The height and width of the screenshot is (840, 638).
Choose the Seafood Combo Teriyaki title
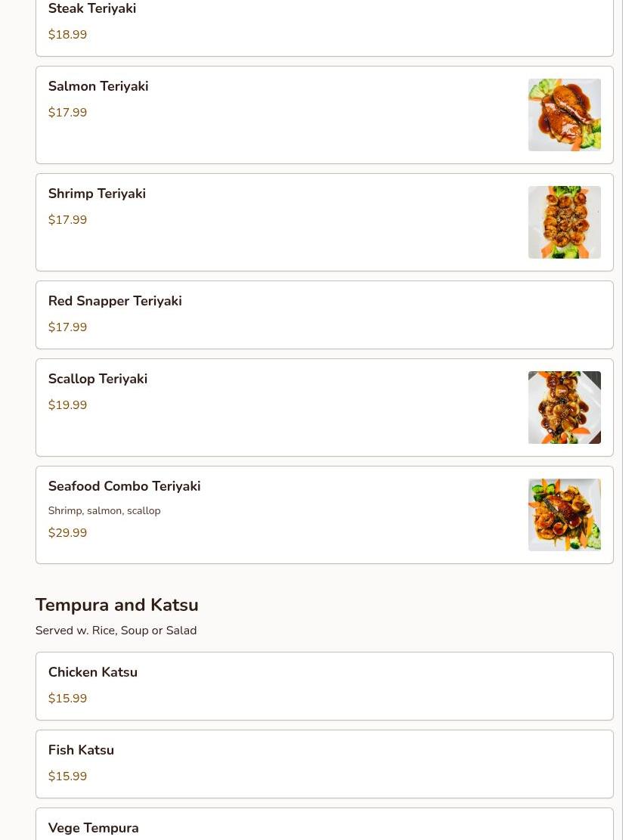click(x=124, y=486)
